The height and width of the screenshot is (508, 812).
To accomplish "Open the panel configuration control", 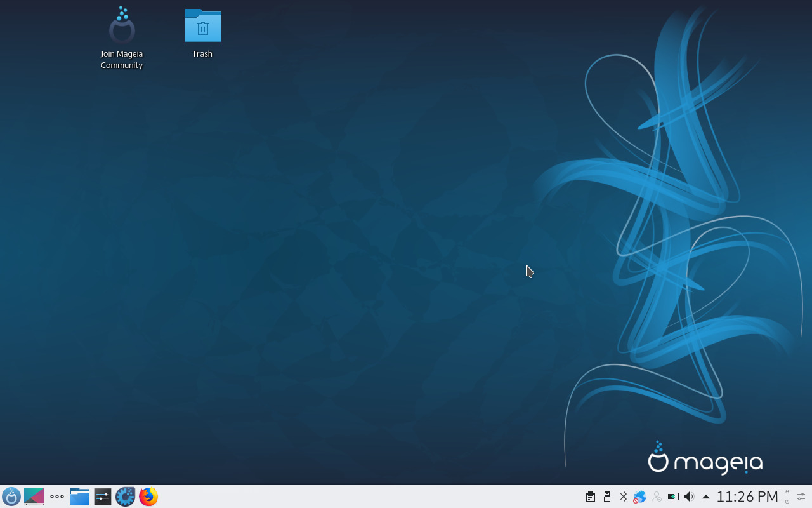I will (x=801, y=497).
